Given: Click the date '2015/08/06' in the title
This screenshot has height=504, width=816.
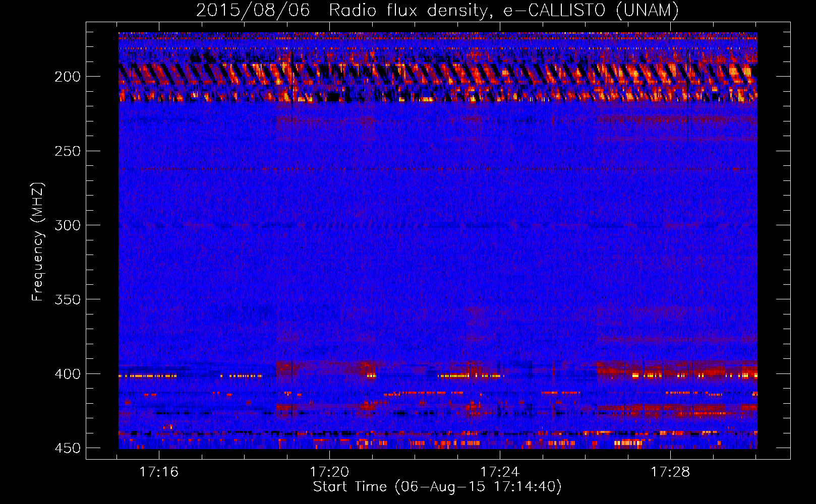Looking at the screenshot, I should (x=253, y=11).
